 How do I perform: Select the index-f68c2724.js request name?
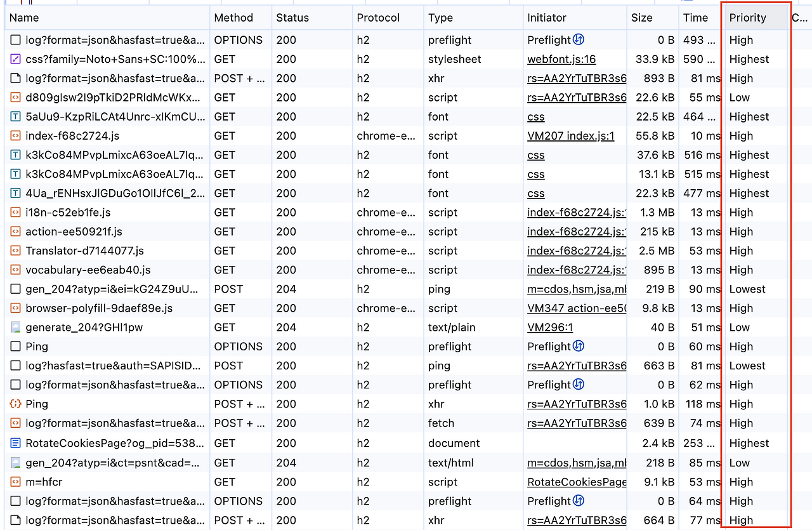(x=72, y=136)
